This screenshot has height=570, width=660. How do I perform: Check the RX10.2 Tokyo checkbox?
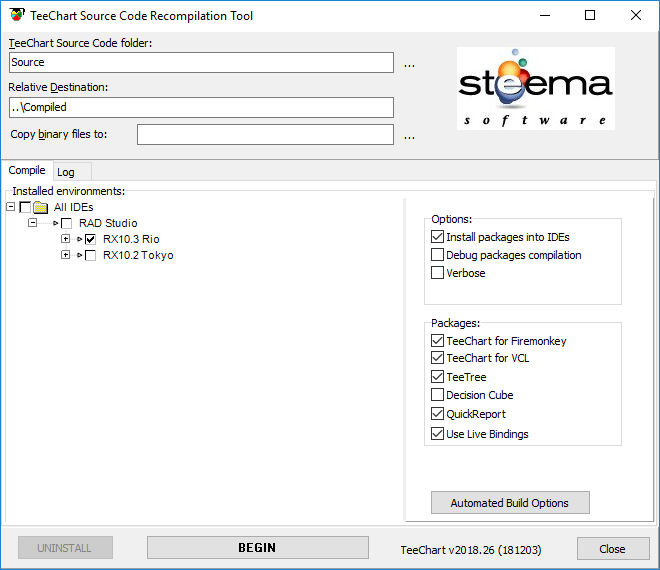(90, 255)
